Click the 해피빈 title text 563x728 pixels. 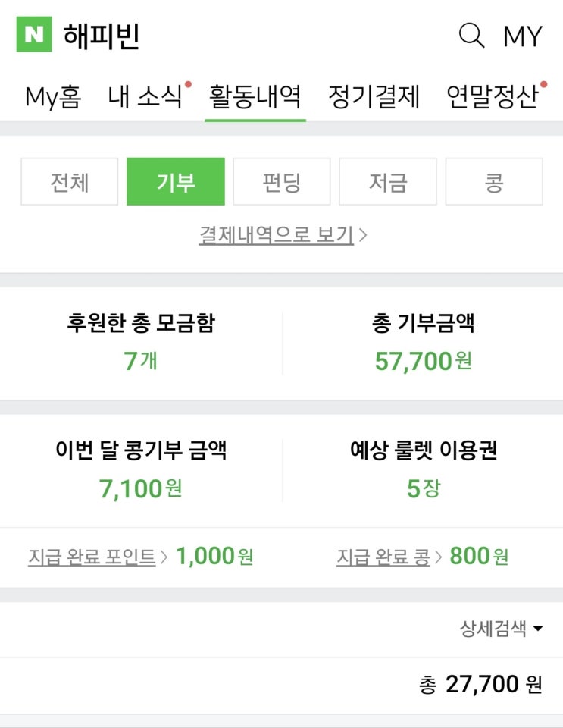click(x=102, y=36)
